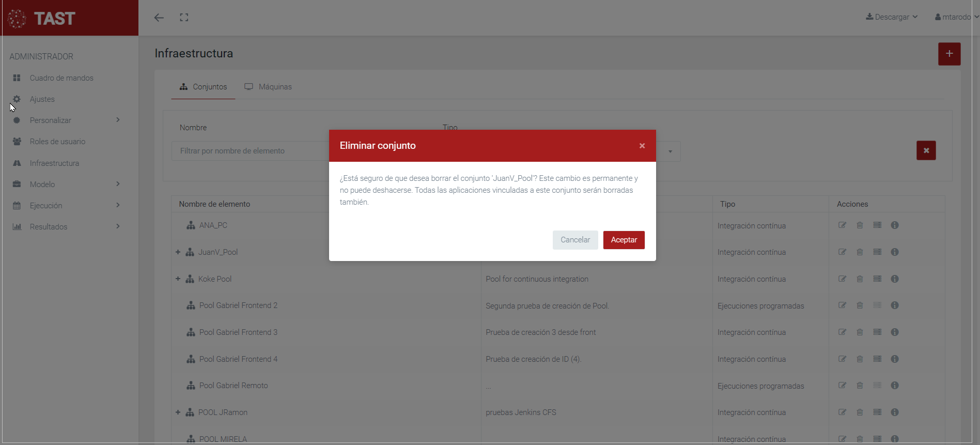Click edit icon for ANA_PC row
This screenshot has width=980, height=445.
pos(842,225)
